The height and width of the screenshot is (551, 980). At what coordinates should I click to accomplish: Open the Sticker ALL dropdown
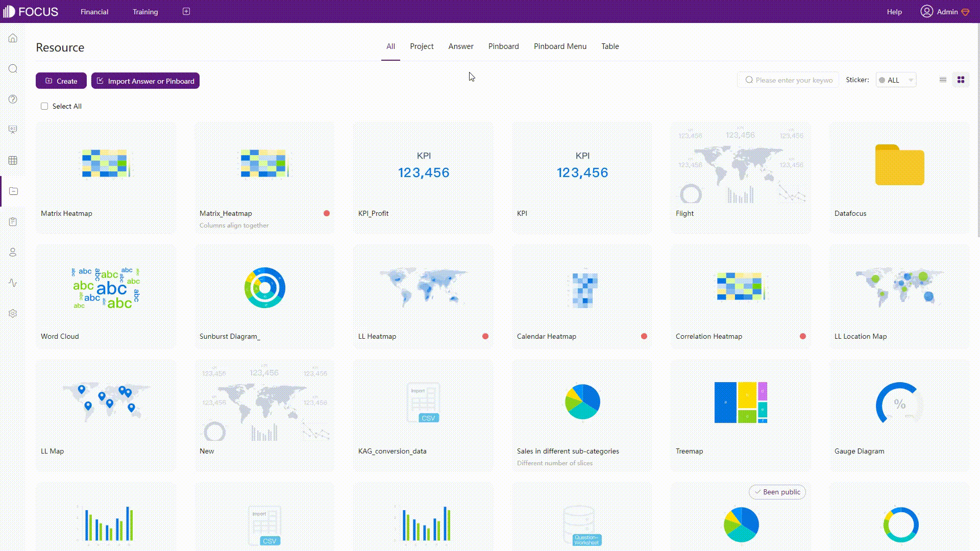(x=896, y=80)
